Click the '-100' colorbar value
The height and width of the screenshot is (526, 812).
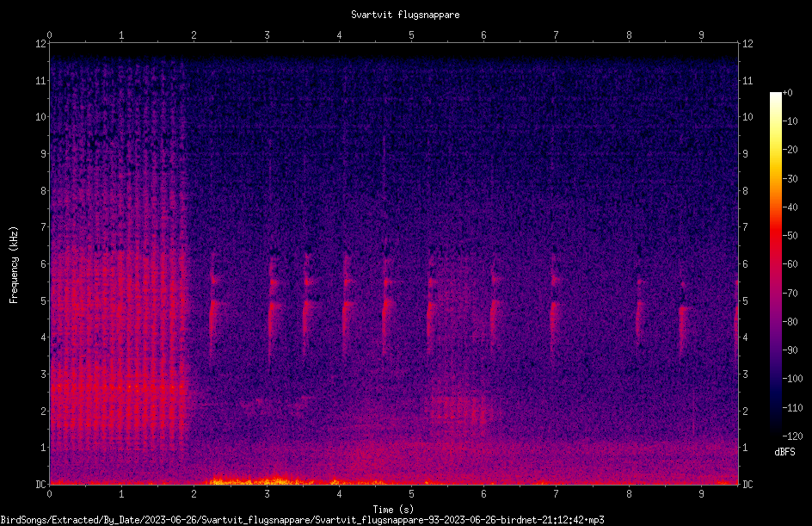tap(792, 379)
